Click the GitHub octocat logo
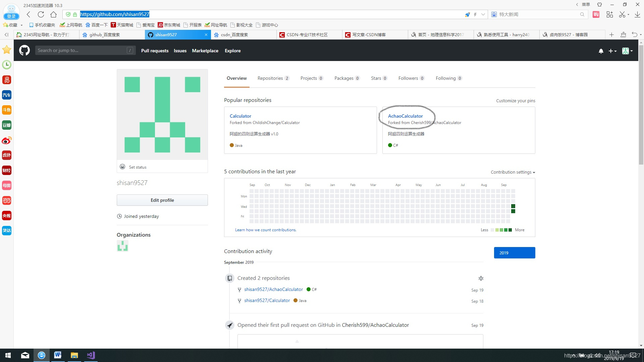644x362 pixels. (24, 51)
